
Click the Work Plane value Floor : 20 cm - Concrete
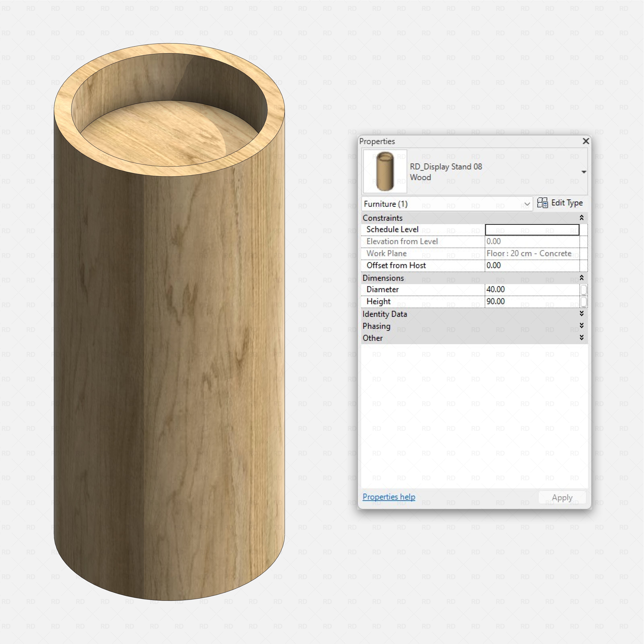[532, 254]
